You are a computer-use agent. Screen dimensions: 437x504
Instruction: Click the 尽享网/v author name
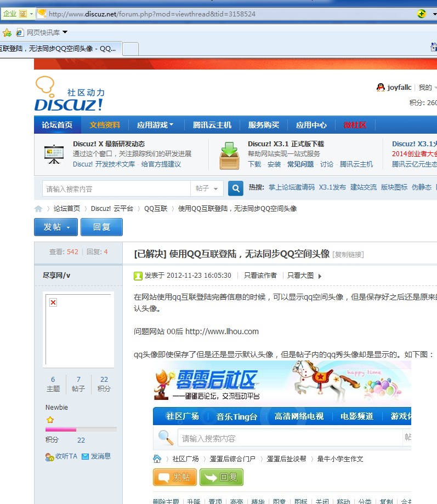coord(56,275)
